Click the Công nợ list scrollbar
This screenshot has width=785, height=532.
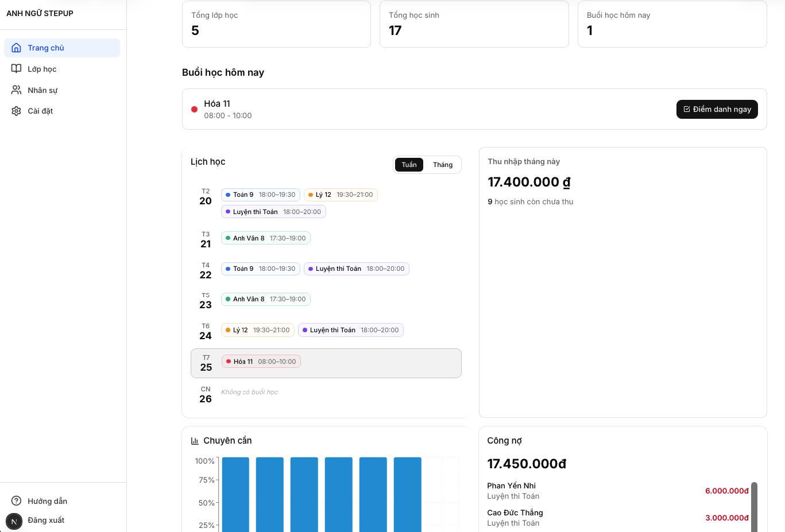pos(754,507)
